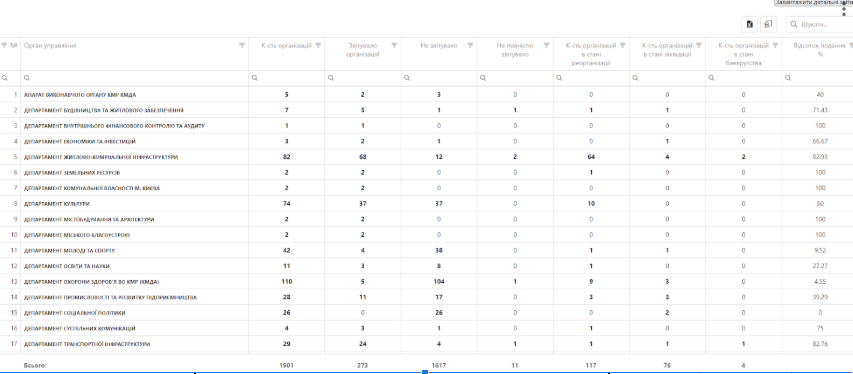Filter the bankruptcy-state organizations column
853x374 pixels.
tap(775, 46)
